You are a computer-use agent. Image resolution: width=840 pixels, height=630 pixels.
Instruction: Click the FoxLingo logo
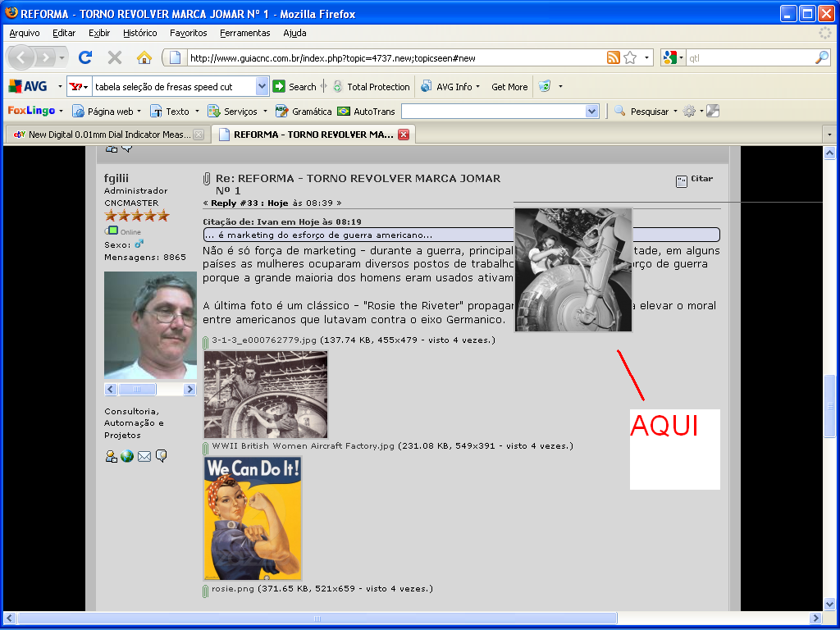click(x=31, y=111)
